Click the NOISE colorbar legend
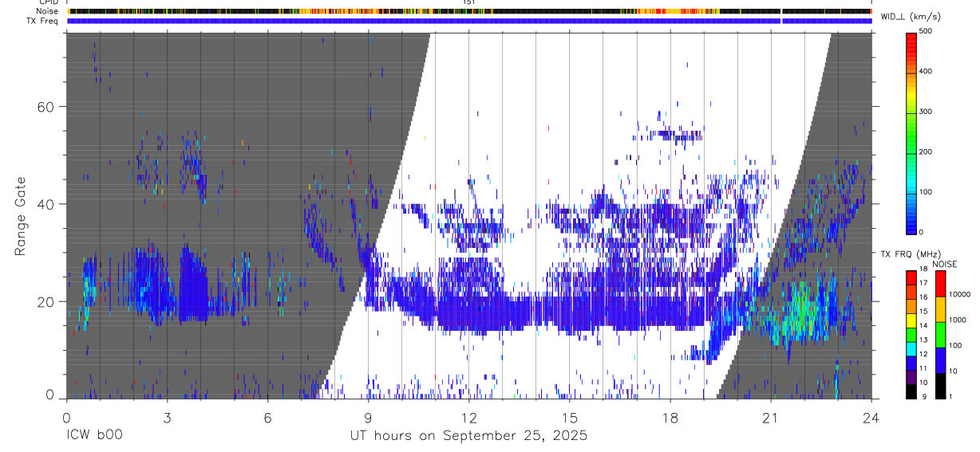980x452 pixels. pyautogui.click(x=941, y=333)
